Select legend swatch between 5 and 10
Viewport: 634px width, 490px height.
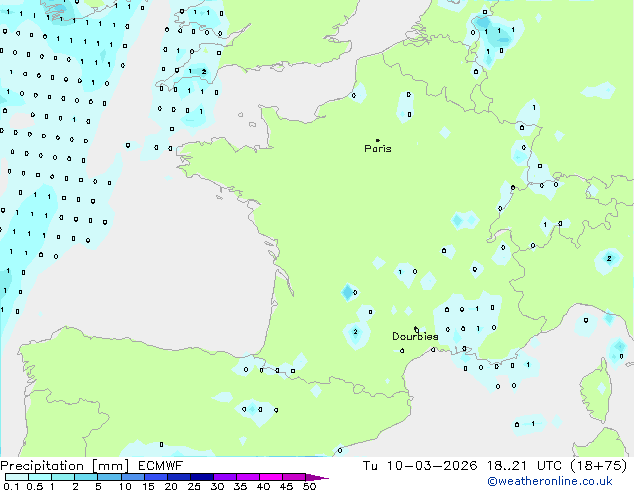click(x=109, y=477)
